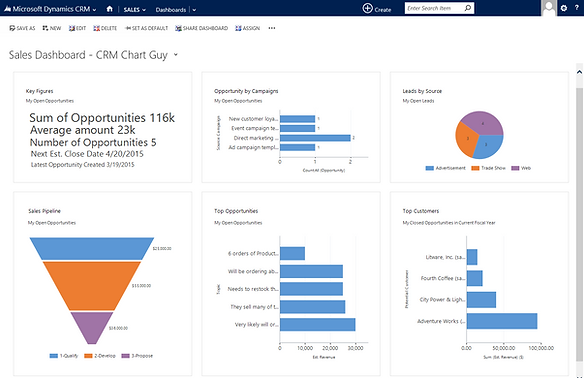This screenshot has height=378, width=584.
Task: Click the Event campaign te... bar
Action: pyautogui.click(x=298, y=128)
